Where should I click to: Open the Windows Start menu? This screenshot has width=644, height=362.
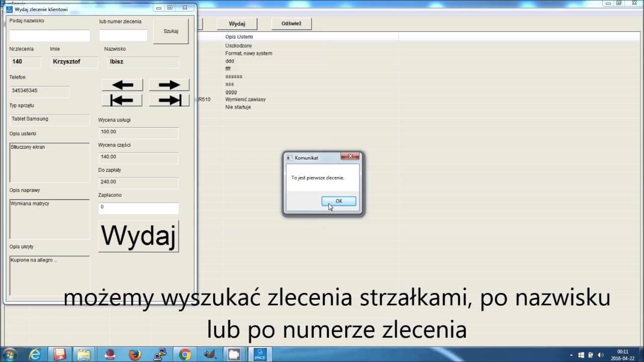pos(10,354)
